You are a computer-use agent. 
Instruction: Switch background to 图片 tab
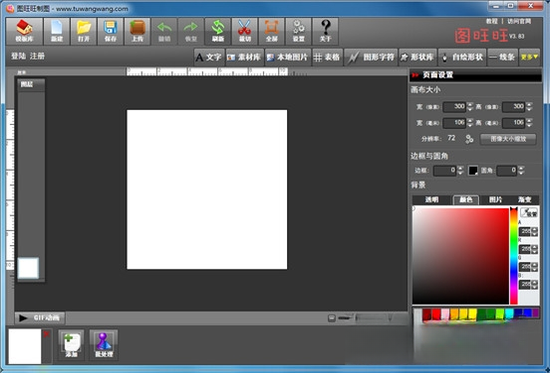[x=496, y=200]
